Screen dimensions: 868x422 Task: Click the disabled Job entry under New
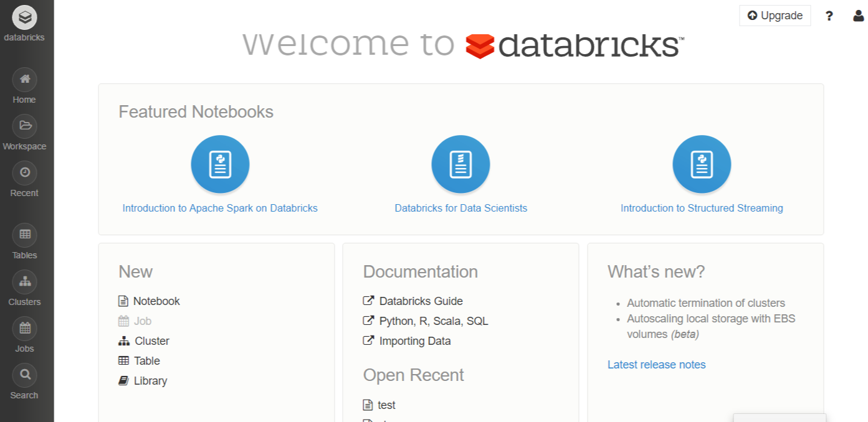(135, 321)
